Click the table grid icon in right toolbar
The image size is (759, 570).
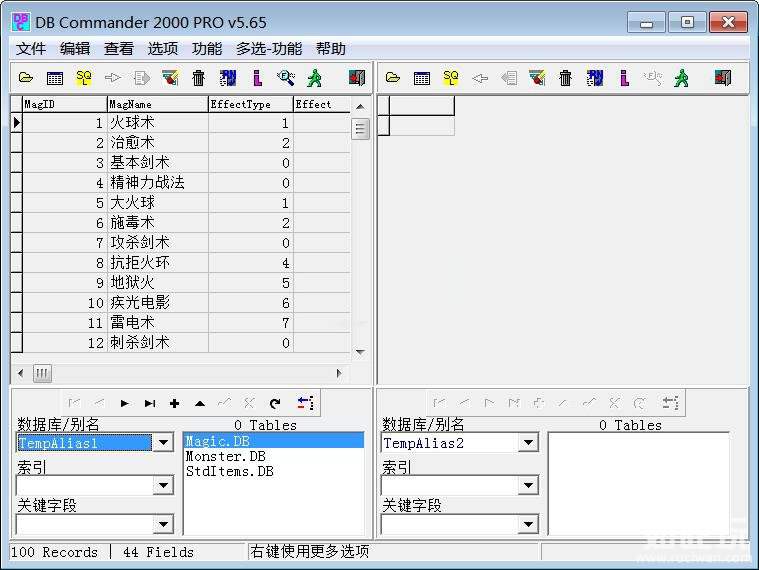click(x=422, y=78)
